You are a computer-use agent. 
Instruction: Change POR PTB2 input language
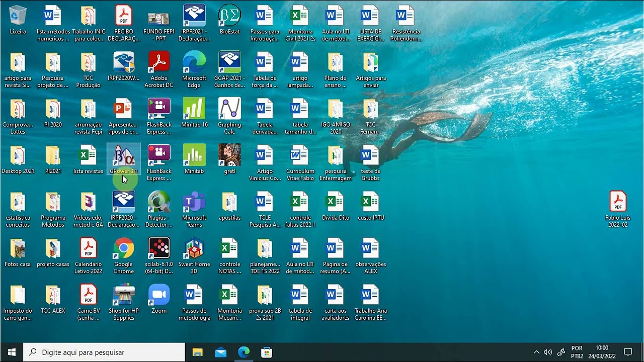pos(577,352)
